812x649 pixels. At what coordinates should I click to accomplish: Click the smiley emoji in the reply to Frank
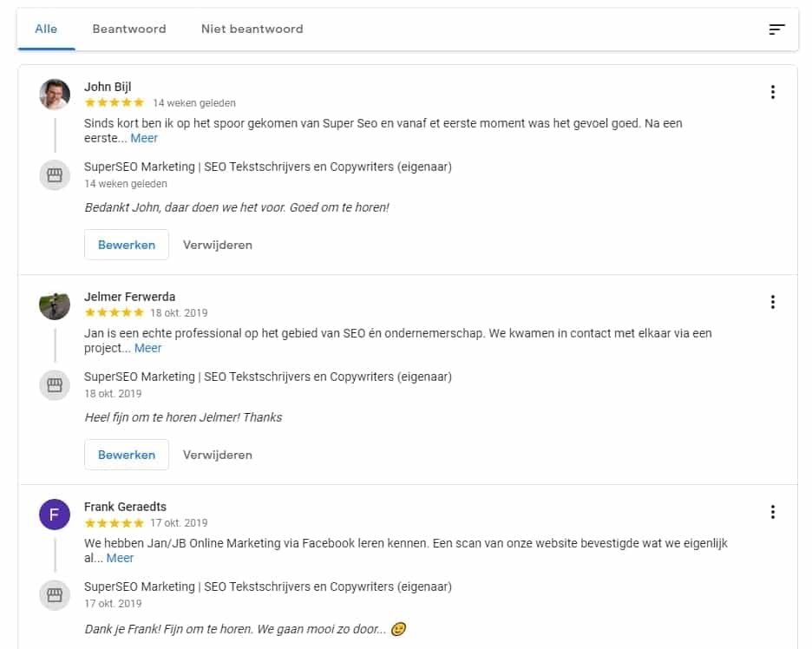397,629
